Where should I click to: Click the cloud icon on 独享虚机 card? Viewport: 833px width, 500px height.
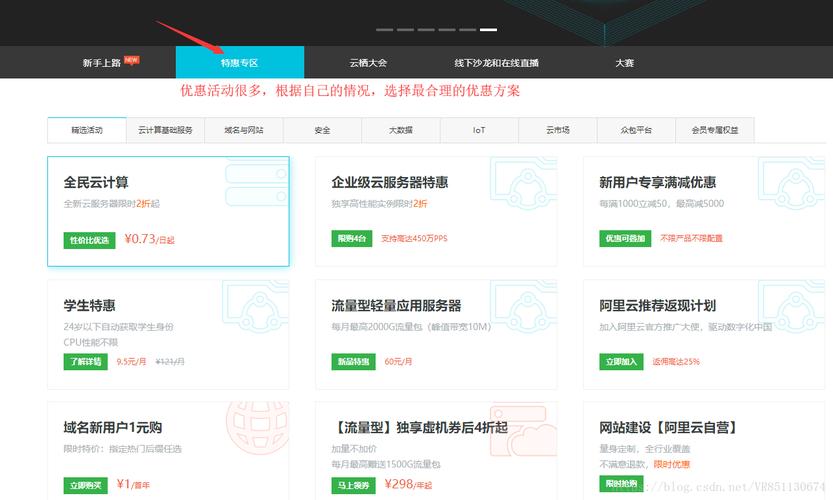[523, 431]
